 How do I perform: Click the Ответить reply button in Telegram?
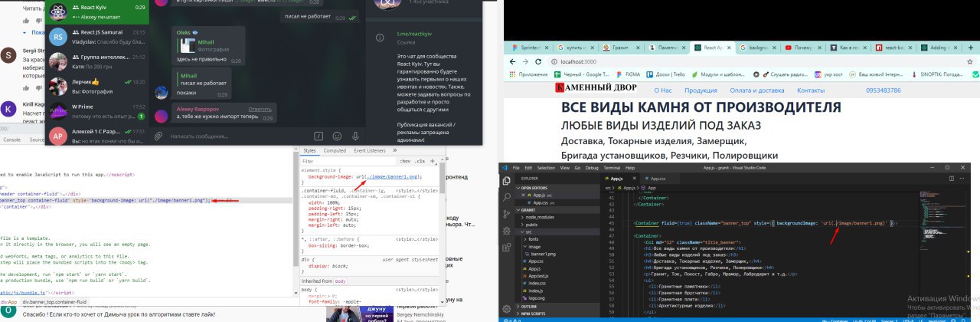(260, 109)
